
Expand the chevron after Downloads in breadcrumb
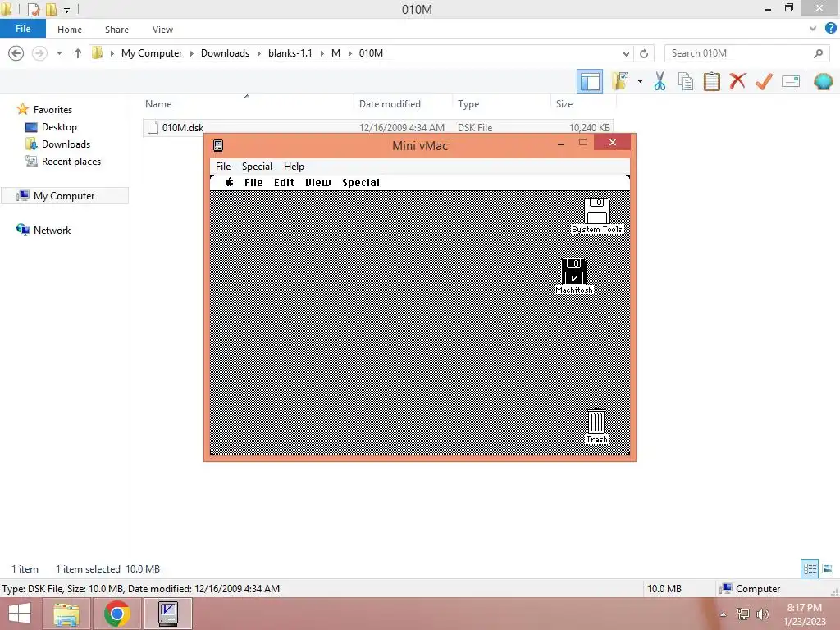pyautogui.click(x=259, y=53)
